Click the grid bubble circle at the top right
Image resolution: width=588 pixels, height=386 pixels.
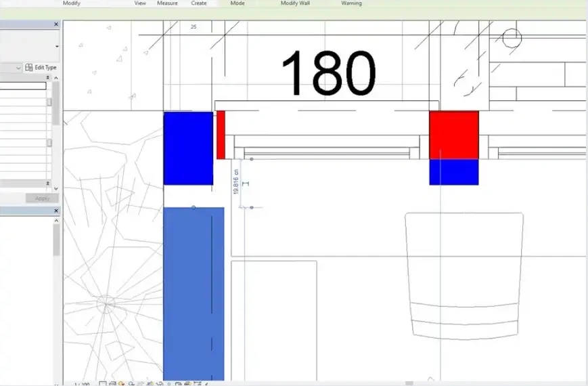click(512, 39)
